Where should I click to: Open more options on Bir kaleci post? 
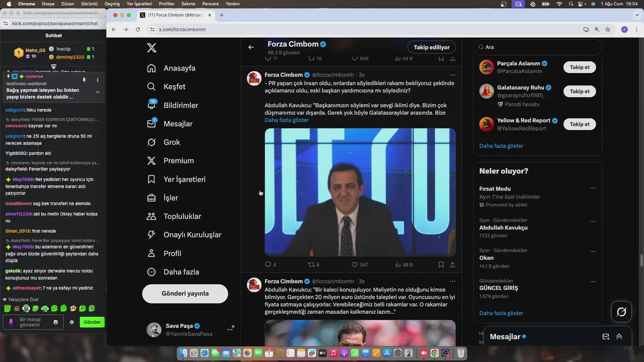point(452,282)
